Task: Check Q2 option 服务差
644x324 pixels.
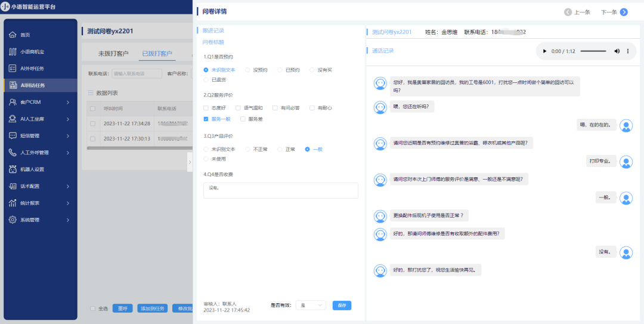Action: (243, 119)
